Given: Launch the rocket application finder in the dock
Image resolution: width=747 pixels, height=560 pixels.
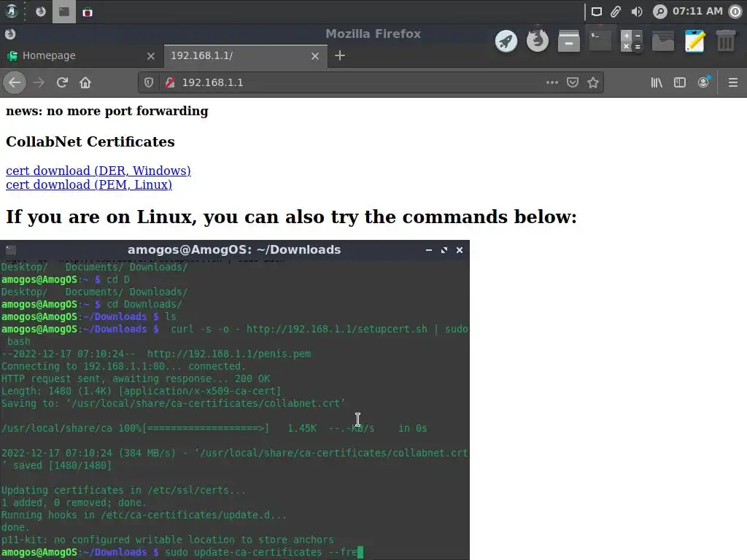Looking at the screenshot, I should point(506,41).
